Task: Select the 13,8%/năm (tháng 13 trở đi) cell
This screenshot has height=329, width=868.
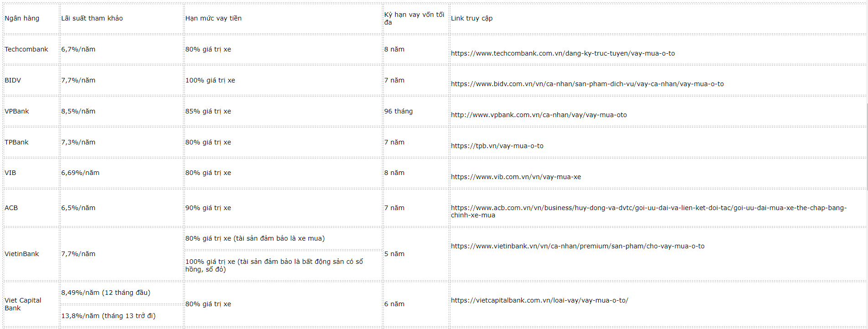Action: point(108,316)
